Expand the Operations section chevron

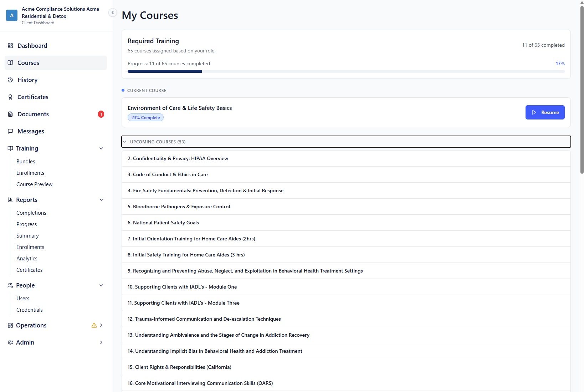tap(101, 325)
